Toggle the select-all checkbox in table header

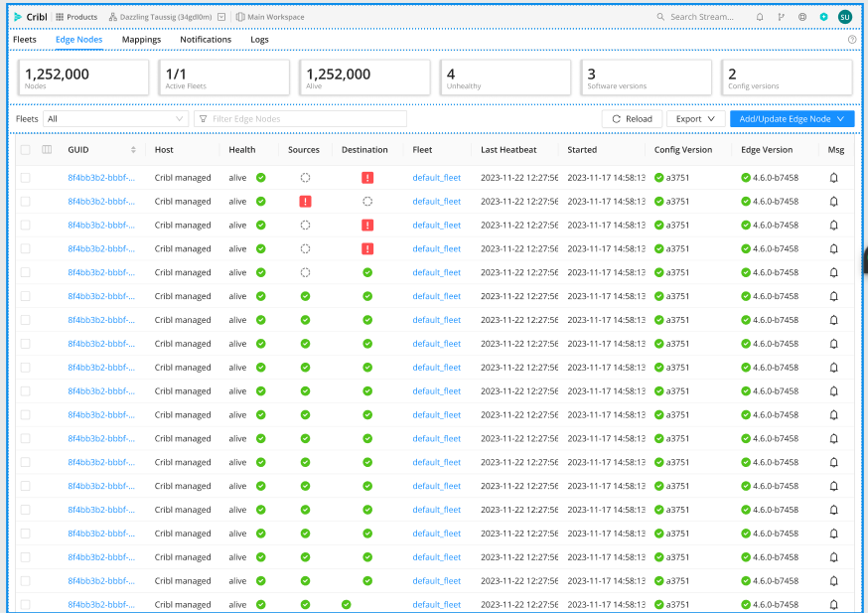click(x=25, y=150)
